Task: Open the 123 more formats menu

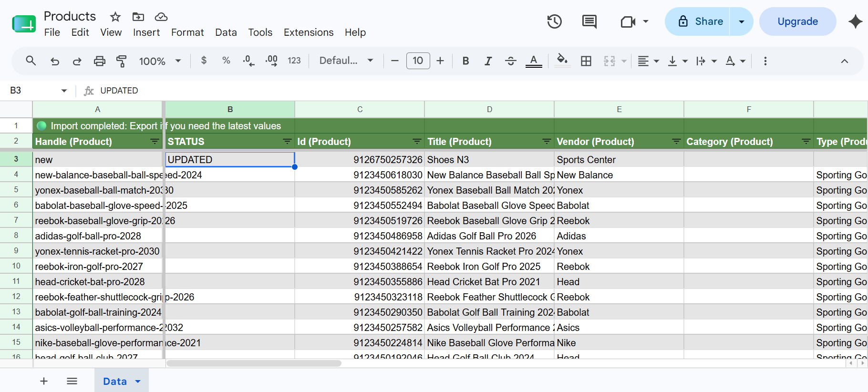Action: 294,61
